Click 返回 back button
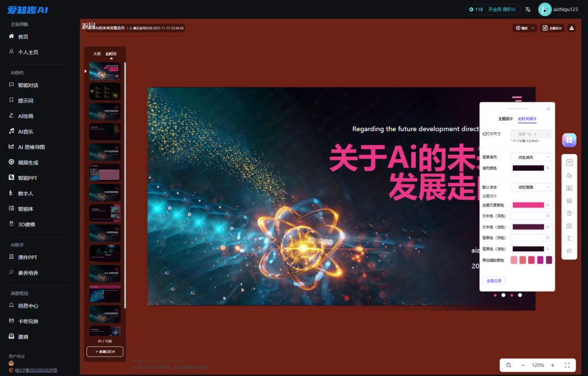Image resolution: width=588 pixels, height=376 pixels. point(88,26)
